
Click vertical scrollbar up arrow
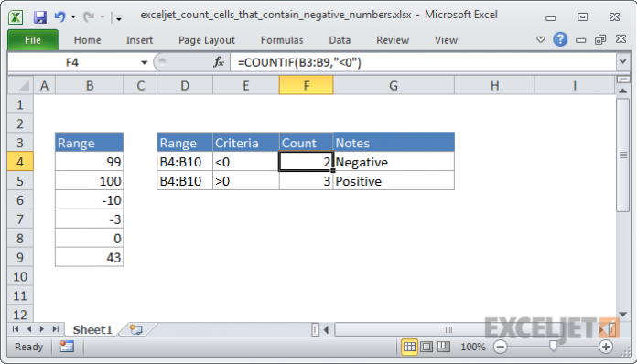point(622,91)
